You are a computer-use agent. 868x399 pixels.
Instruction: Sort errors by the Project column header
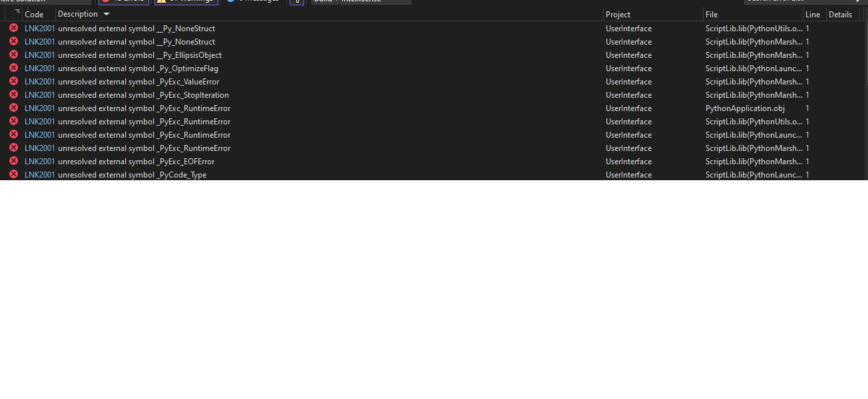pos(618,15)
